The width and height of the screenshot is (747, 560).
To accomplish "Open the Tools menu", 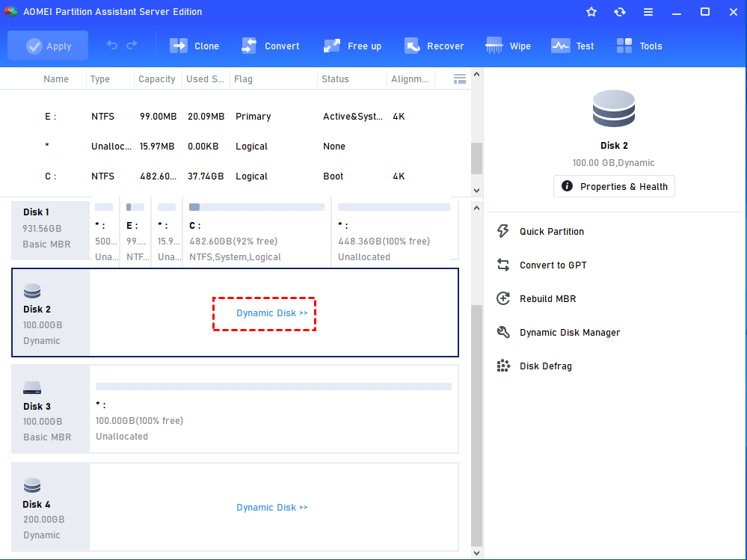I will [x=639, y=46].
